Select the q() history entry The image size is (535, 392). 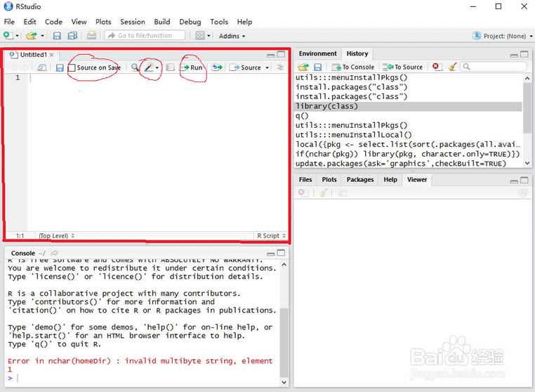(408, 116)
